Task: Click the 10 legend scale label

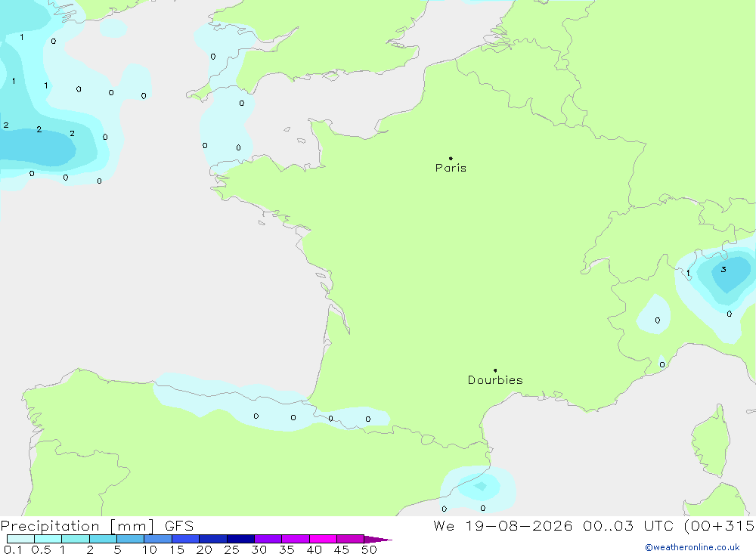Action: click(x=150, y=549)
